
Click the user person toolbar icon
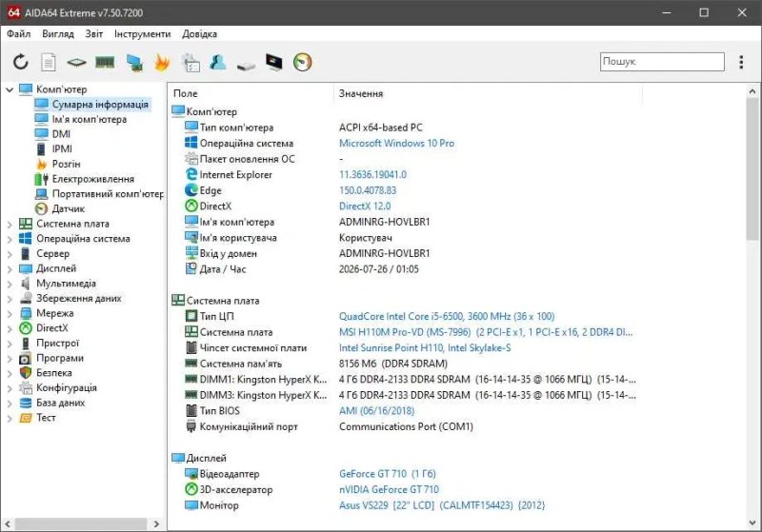point(218,62)
